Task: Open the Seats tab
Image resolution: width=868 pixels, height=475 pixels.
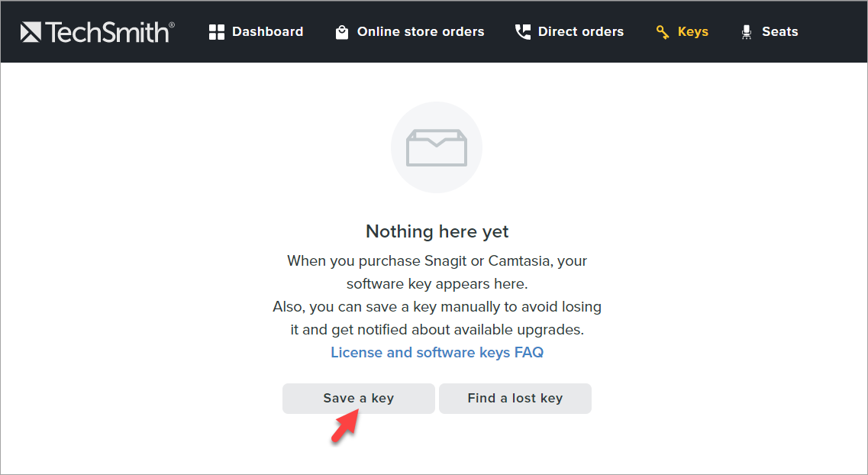Action: tap(779, 31)
